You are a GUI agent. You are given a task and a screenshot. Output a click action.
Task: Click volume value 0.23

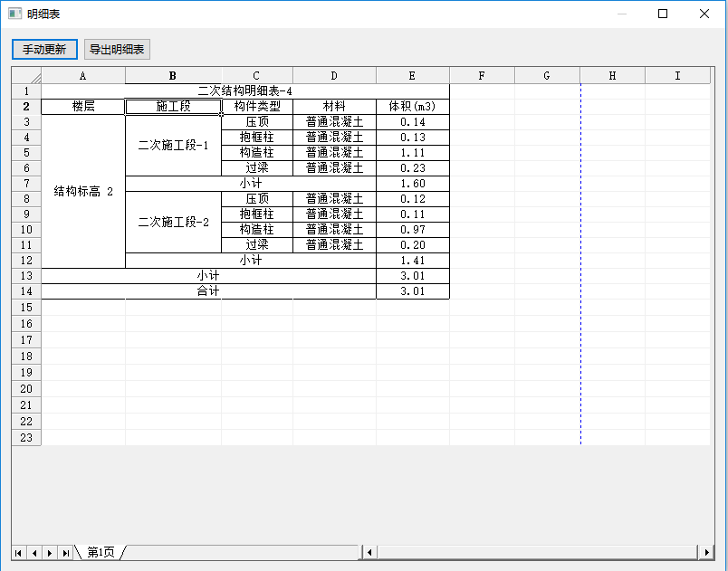click(x=413, y=168)
